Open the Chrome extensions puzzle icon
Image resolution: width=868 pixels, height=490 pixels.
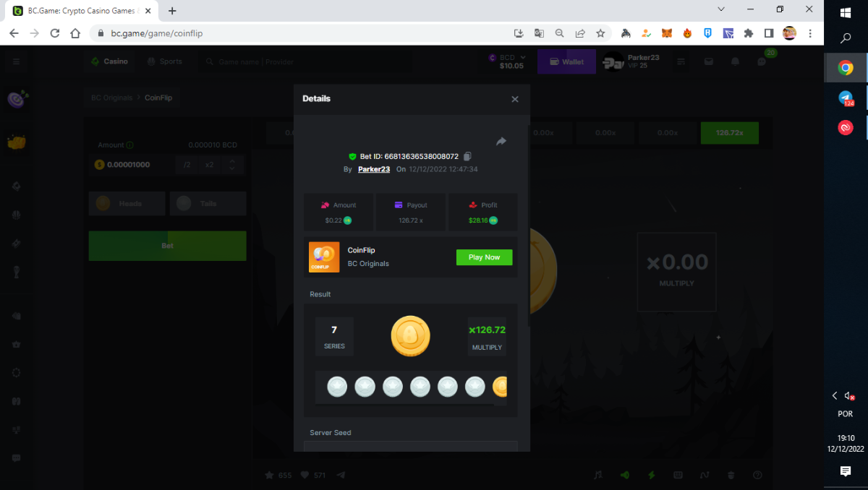pos(749,33)
